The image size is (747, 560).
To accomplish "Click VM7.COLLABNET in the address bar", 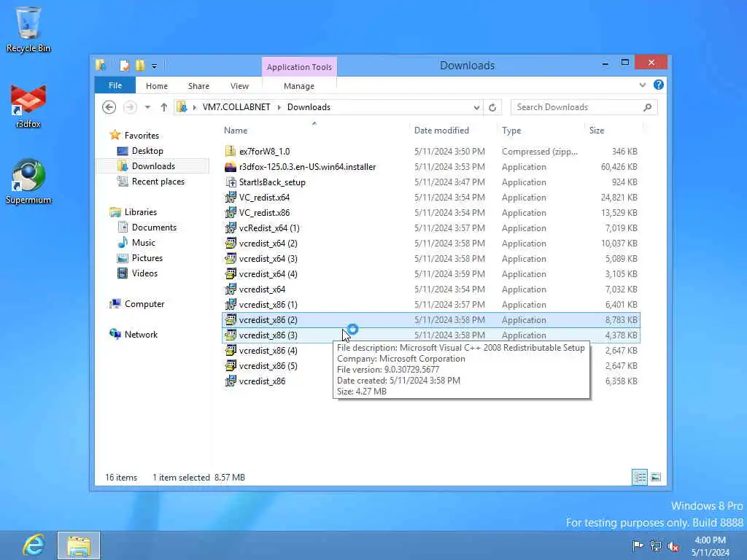I will [x=236, y=107].
